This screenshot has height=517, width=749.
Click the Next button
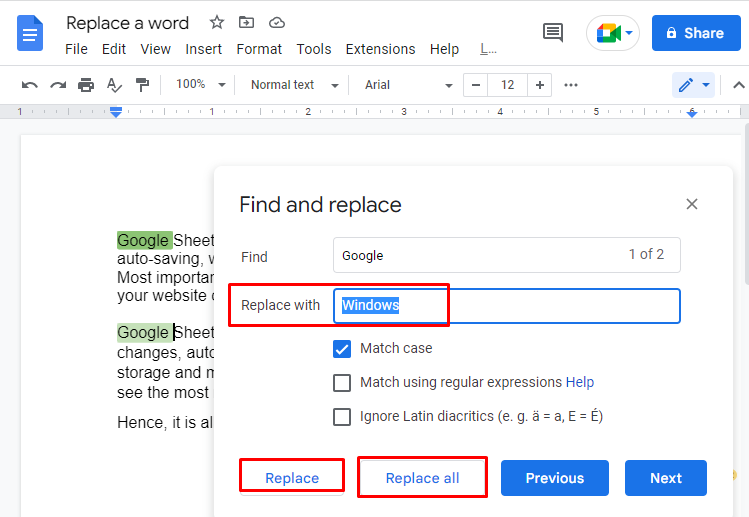pos(666,478)
